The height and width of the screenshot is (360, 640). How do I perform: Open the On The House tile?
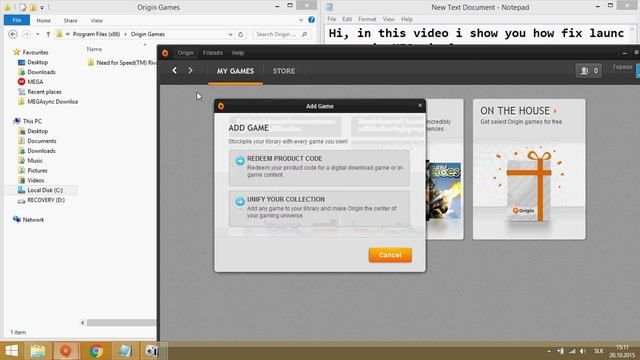[x=529, y=169]
